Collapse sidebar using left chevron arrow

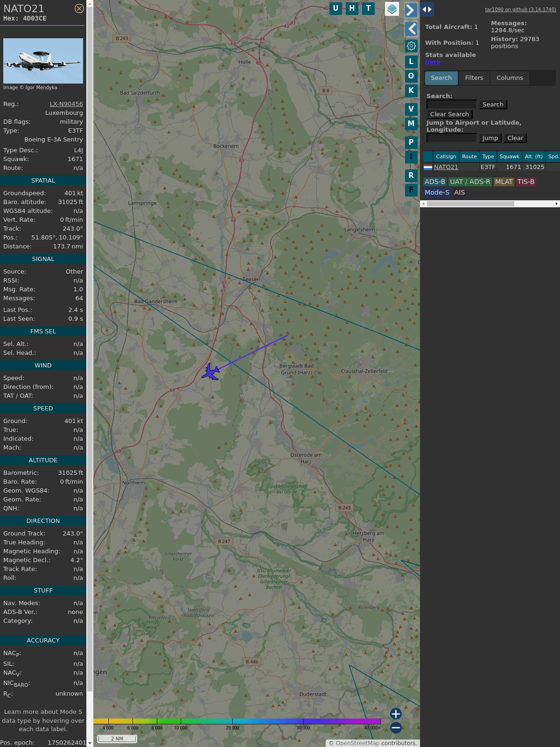[411, 29]
